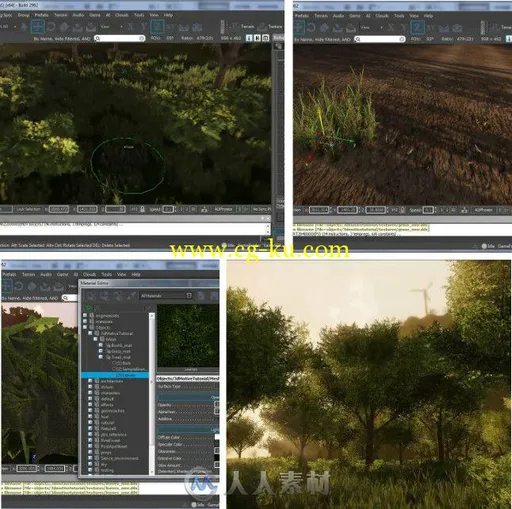512x509 pixels.
Task: Select the Scale tool in bottom-left editor toolbar
Action: [32, 286]
